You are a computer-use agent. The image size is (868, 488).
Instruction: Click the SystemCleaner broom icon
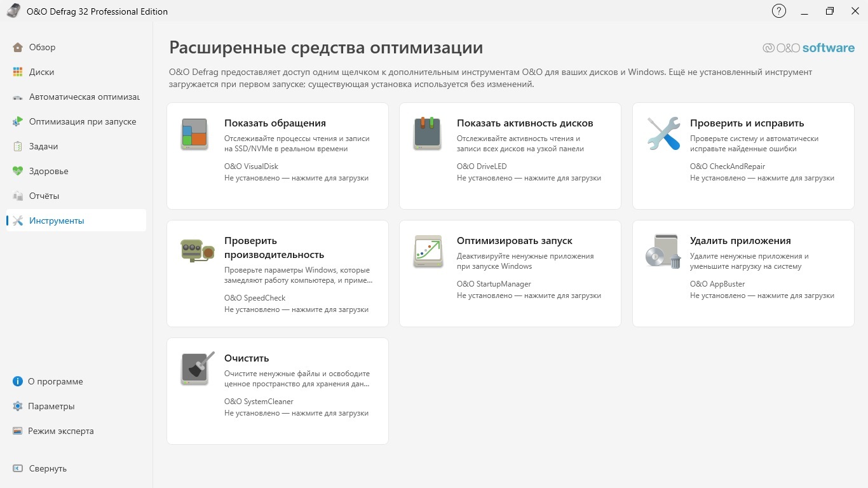(197, 369)
